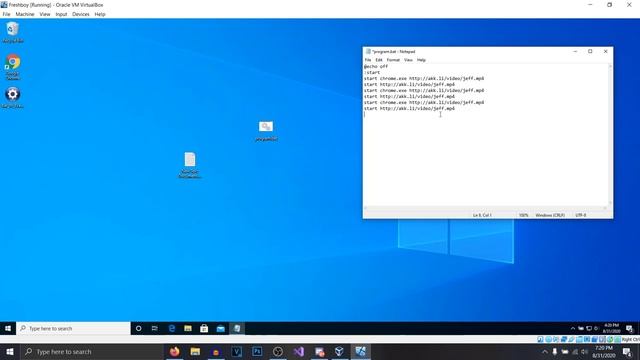Maximize the Notepad window
The height and width of the screenshot is (360, 640).
pos(590,51)
